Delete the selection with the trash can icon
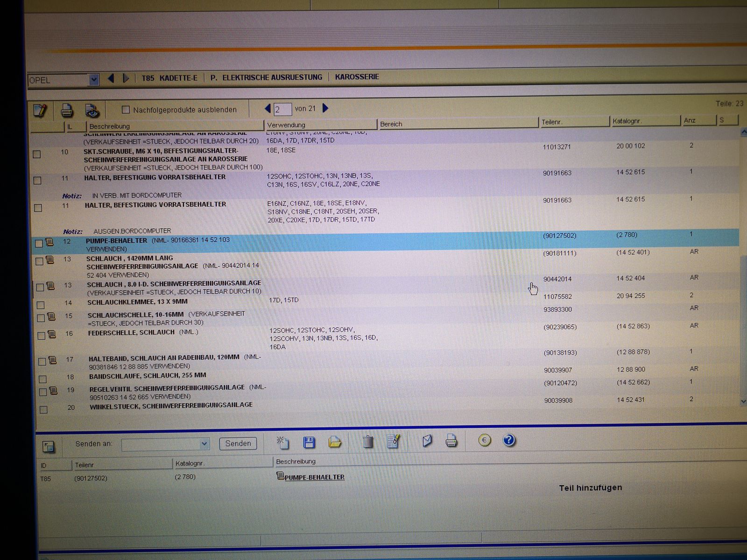747x560 pixels. click(x=368, y=441)
